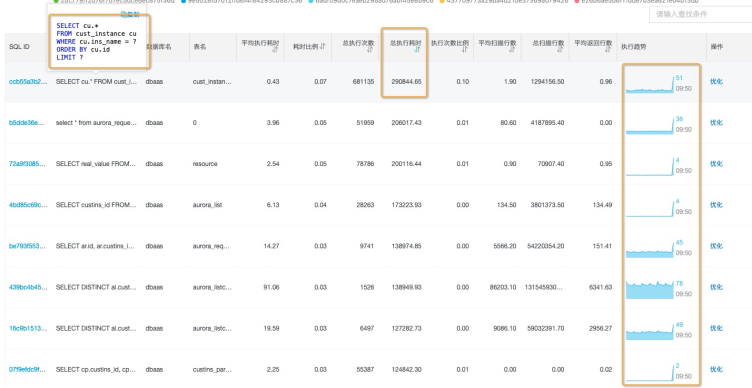The width and height of the screenshot is (752, 388).
Task: Open SQL ID 07f9efdc9f link
Action: (28, 369)
